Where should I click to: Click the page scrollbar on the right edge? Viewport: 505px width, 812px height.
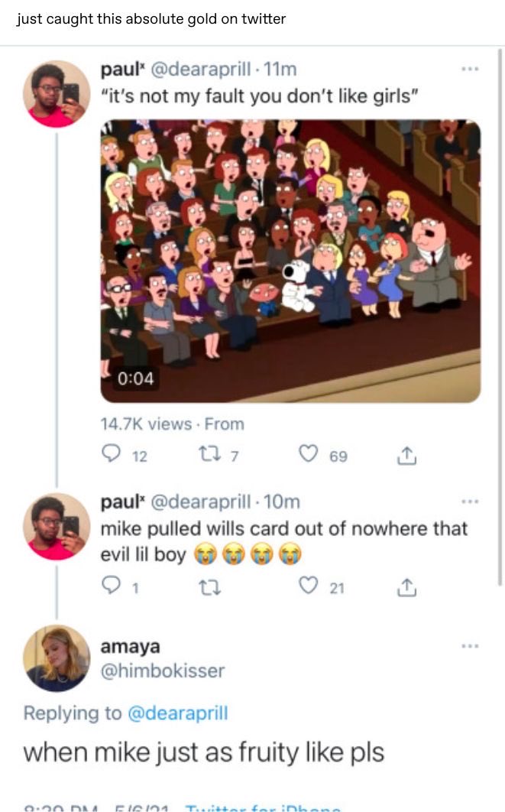(x=500, y=317)
